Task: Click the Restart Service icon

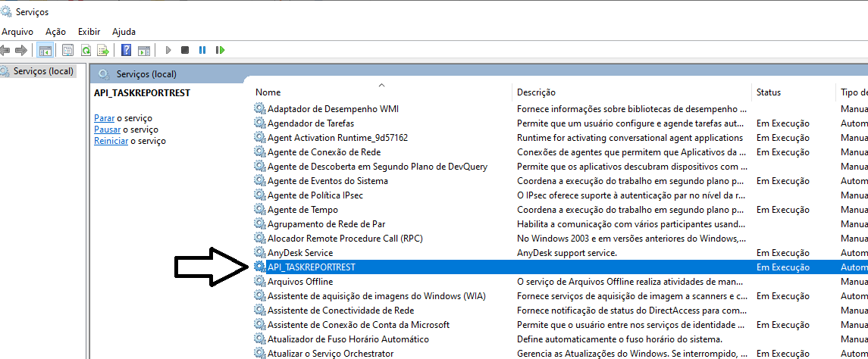Action: (x=221, y=50)
